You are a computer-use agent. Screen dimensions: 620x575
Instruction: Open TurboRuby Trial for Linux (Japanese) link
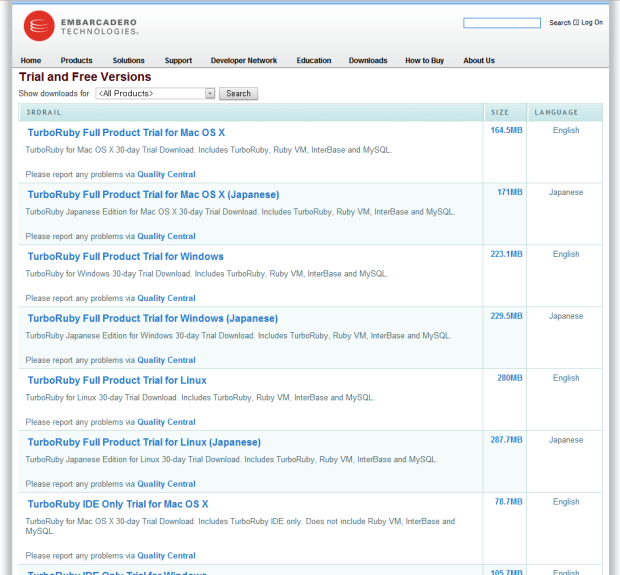pyautogui.click(x=144, y=442)
